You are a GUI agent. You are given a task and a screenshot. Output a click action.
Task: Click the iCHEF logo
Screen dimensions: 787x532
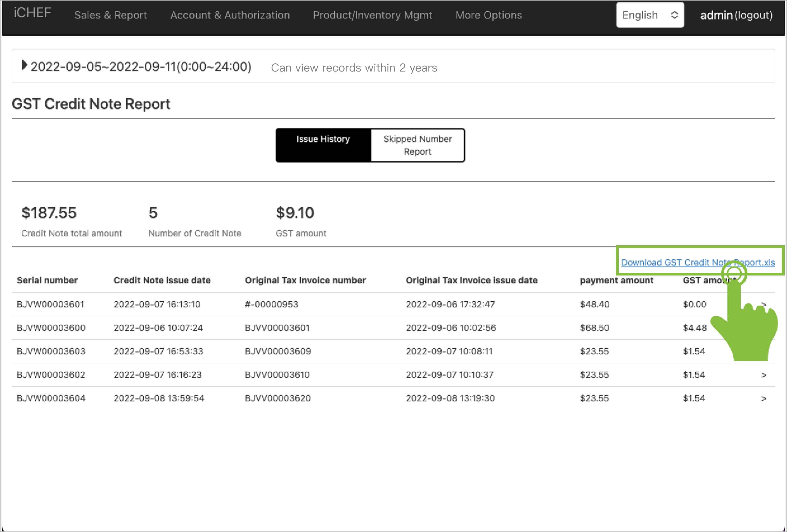point(32,13)
